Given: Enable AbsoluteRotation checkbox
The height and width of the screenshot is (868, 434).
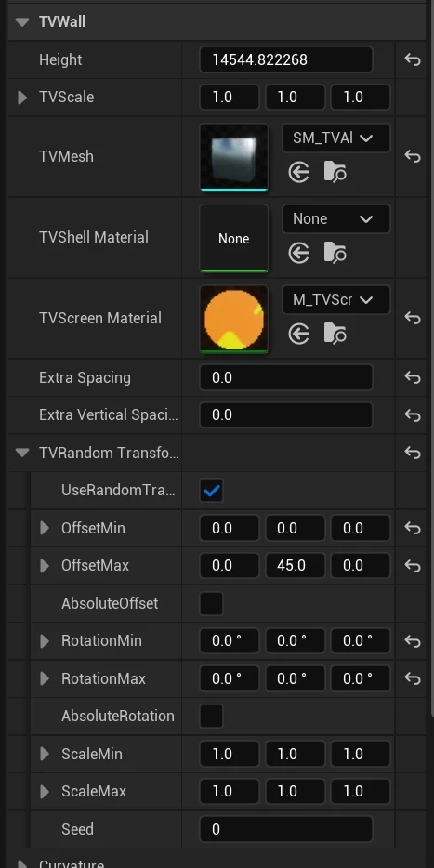Looking at the screenshot, I should point(212,717).
